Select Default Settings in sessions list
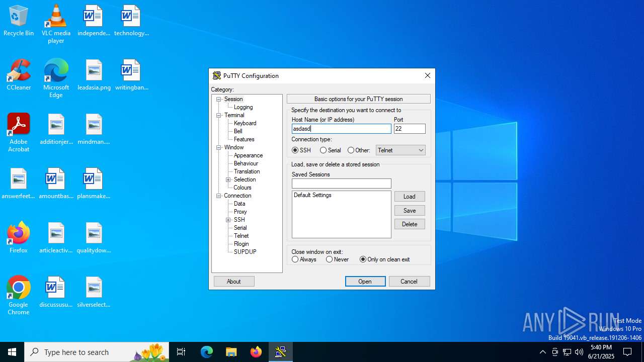The width and height of the screenshot is (644, 362). (x=312, y=195)
